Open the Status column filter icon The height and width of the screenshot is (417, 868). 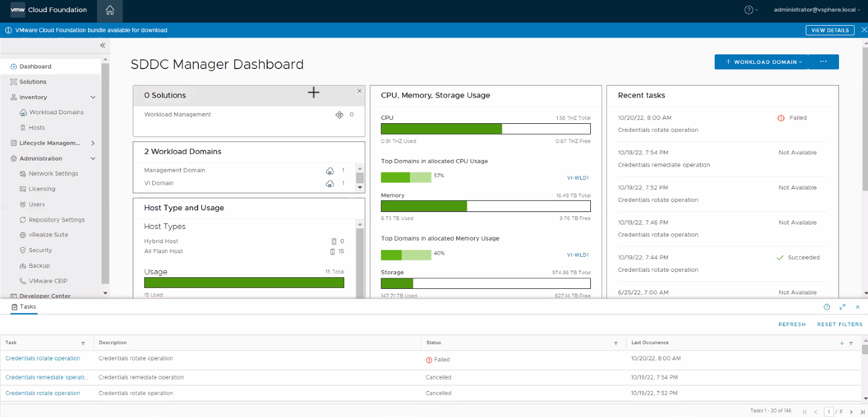(615, 343)
